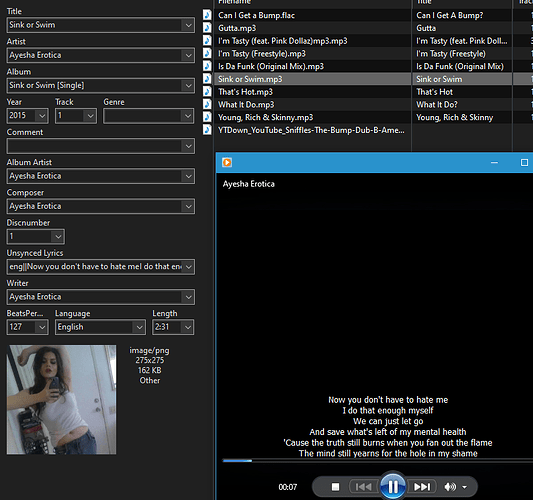Open the Year dropdown showing 2015
This screenshot has height=500, width=533.
[x=42, y=116]
